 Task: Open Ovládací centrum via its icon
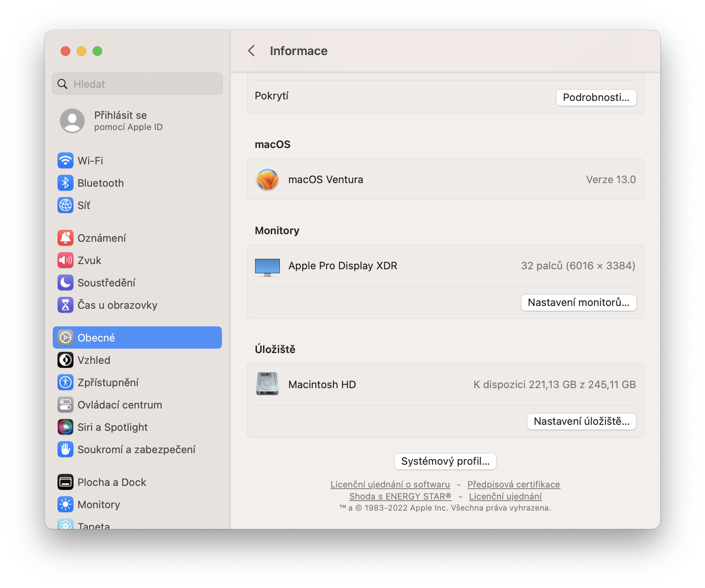click(x=65, y=404)
